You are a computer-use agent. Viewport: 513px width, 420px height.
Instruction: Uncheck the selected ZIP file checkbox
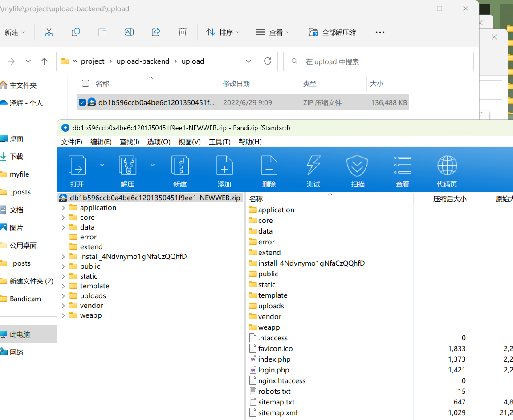point(82,102)
